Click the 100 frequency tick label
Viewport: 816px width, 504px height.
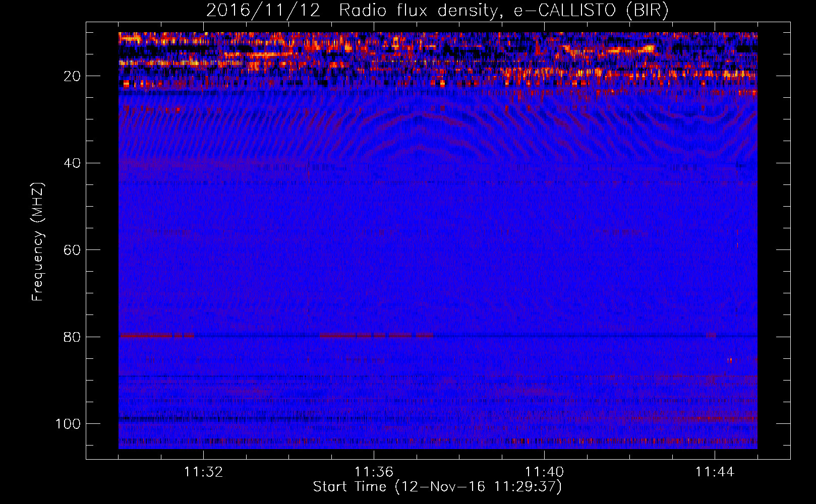point(69,424)
